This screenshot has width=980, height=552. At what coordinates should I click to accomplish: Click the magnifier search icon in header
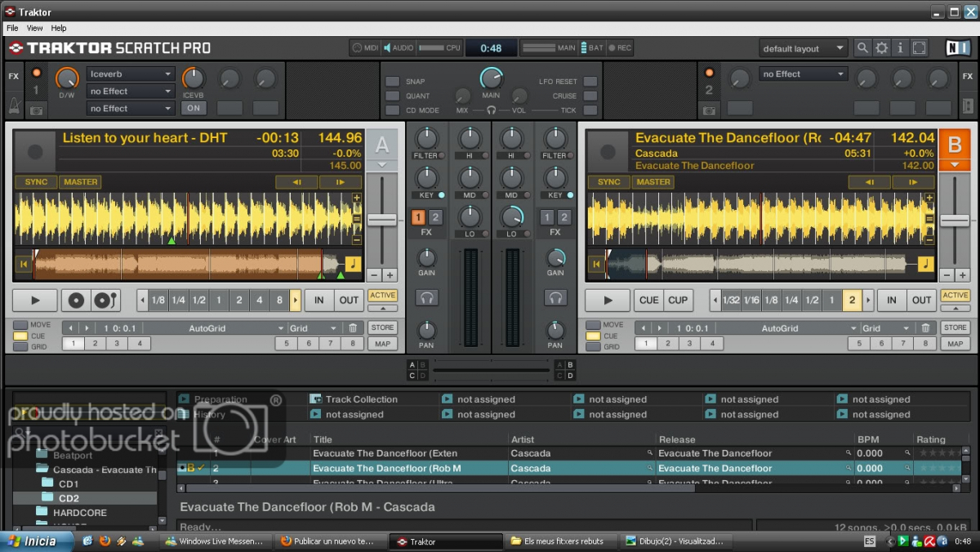(862, 48)
